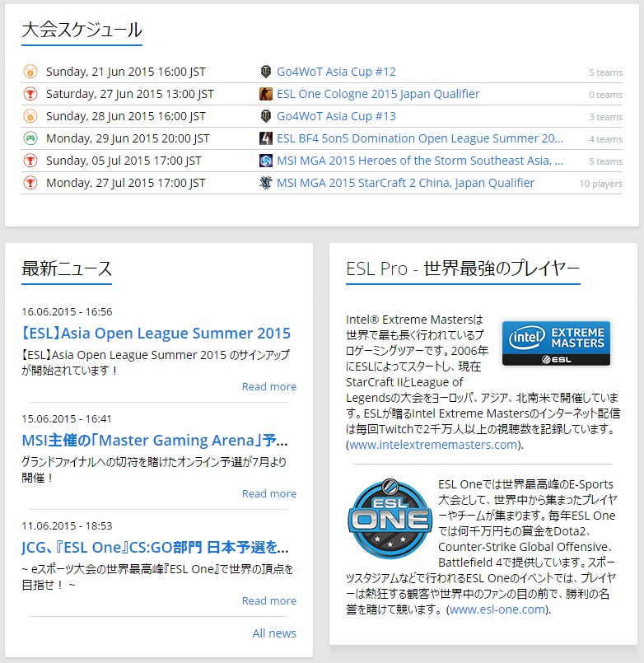644x663 pixels.
Task: Read more about Asia Open League Summer 2015
Action: [x=269, y=386]
